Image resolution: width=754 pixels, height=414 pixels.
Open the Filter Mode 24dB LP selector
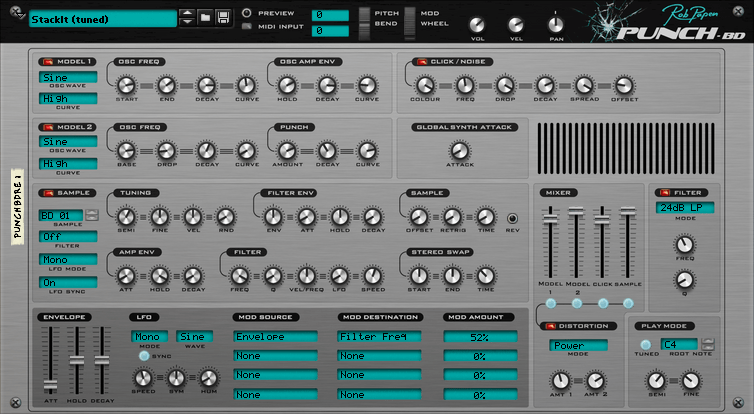(685, 208)
